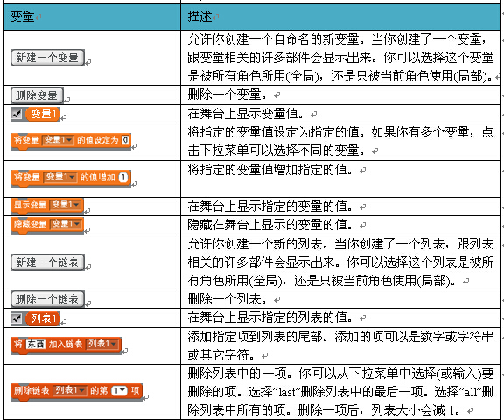
Task: Open 变量1 dropdown in 隐藏变量 block
Action: click(x=66, y=223)
